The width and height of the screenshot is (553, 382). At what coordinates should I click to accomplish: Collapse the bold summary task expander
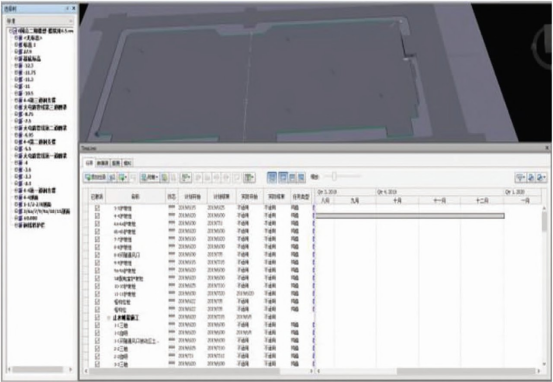109,318
